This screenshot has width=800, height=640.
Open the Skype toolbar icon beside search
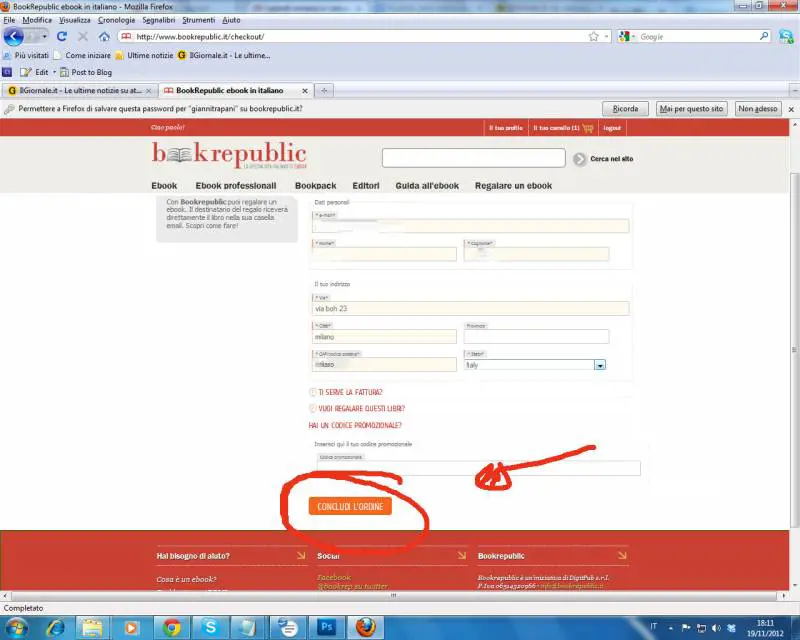pos(786,37)
